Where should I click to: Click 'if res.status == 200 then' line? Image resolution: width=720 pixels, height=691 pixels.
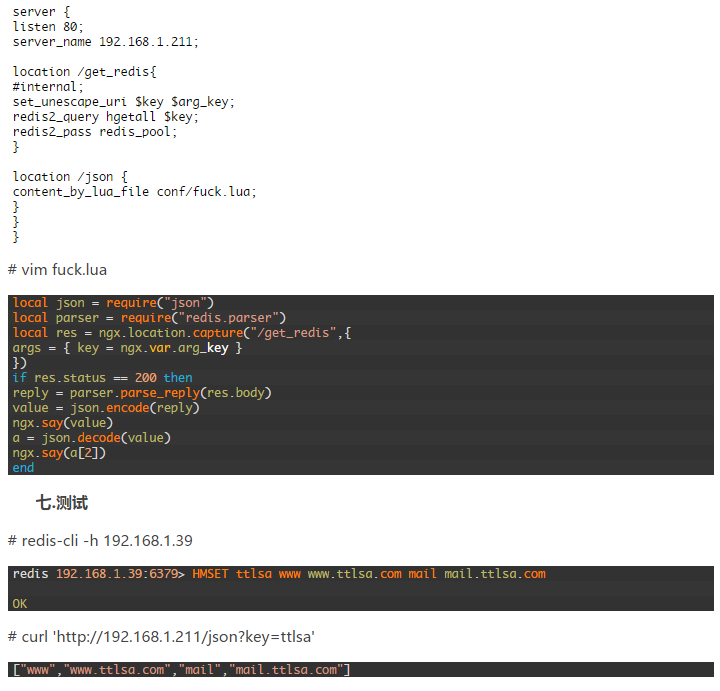click(102, 378)
